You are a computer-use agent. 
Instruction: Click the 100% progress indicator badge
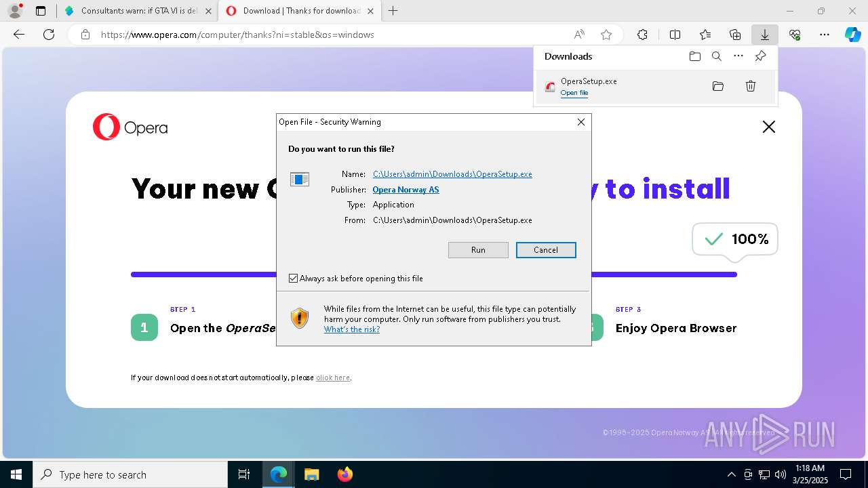pos(735,239)
